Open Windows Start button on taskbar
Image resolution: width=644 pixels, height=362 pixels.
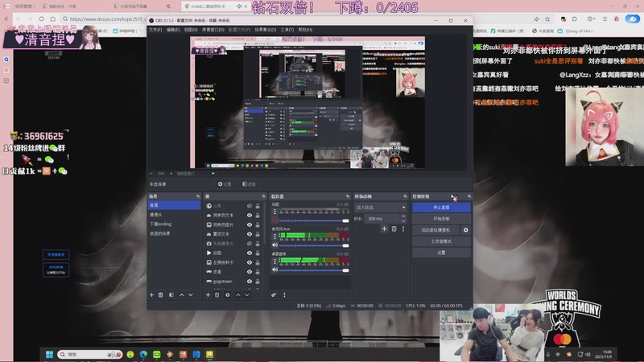(x=49, y=354)
